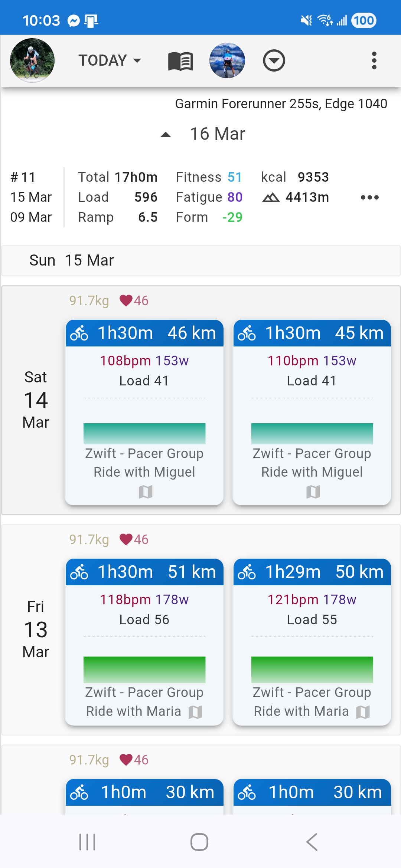Viewport: 401px width, 868px height.
Task: Select the Sat 14 Mar date label
Action: pyautogui.click(x=36, y=400)
